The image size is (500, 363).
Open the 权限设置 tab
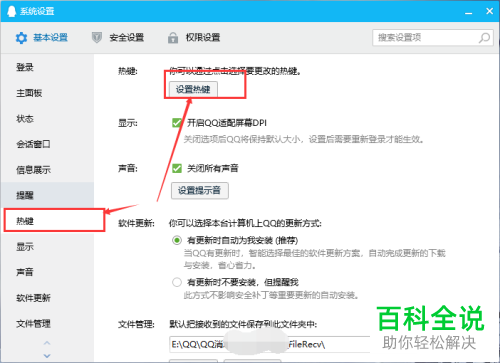[x=194, y=38]
